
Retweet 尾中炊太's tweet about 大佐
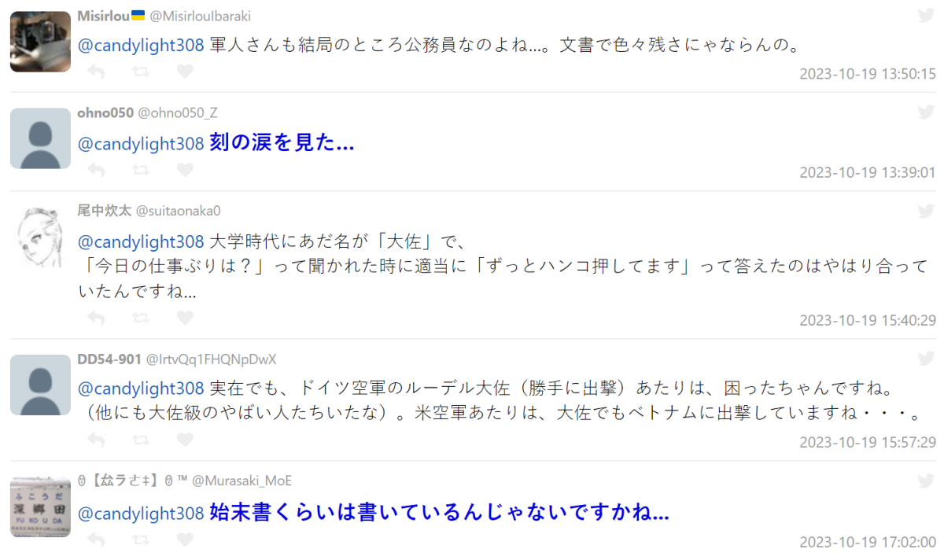141,318
